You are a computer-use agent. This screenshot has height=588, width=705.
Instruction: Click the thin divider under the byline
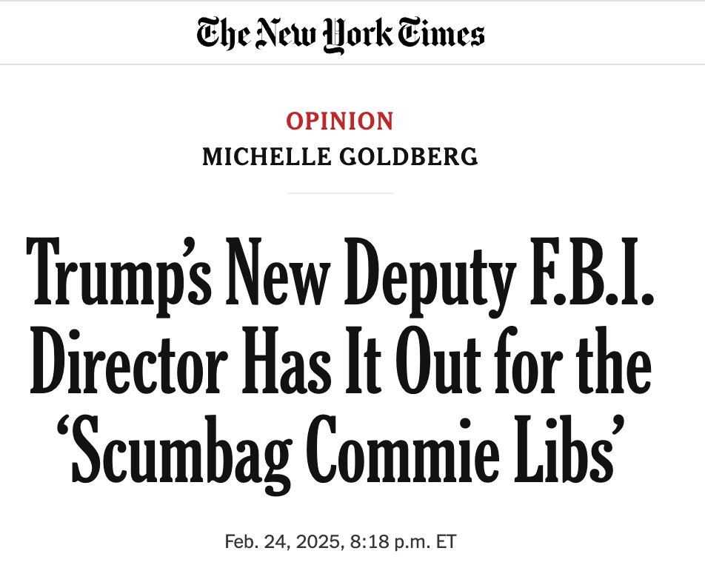[341, 193]
